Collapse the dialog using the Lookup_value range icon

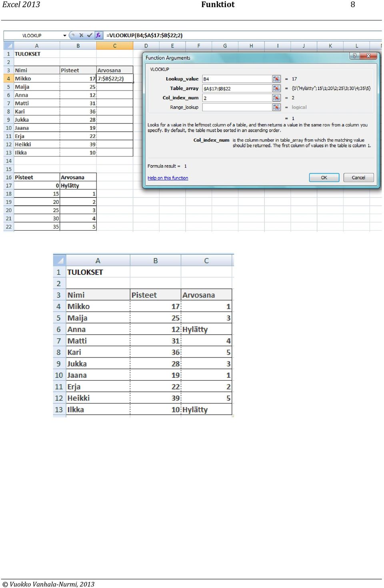click(276, 79)
